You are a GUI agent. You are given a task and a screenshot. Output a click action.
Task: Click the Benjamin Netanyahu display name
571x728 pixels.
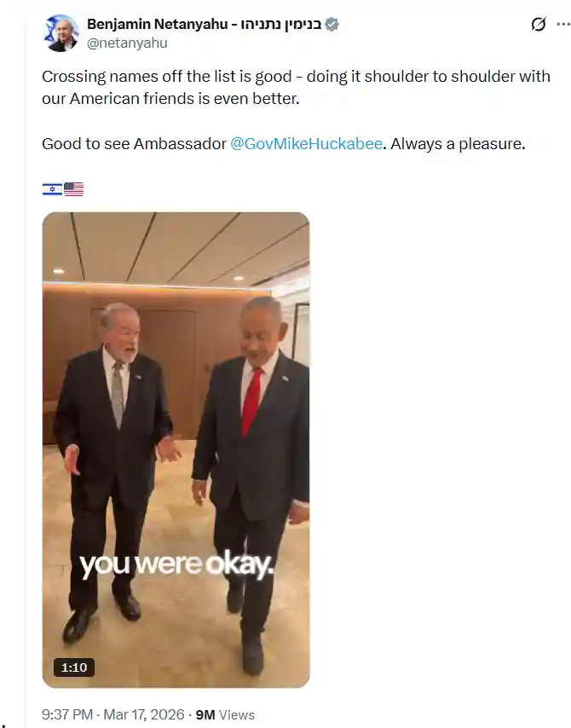click(158, 24)
